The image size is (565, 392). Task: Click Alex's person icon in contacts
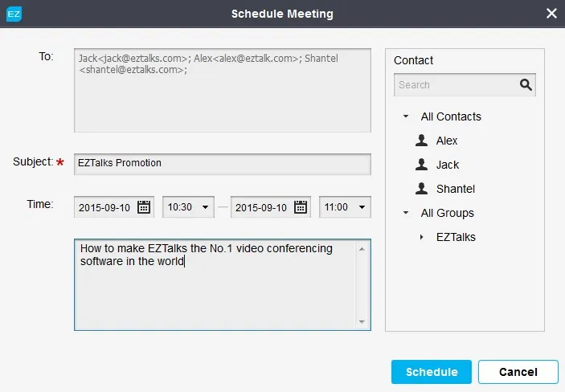coord(421,140)
